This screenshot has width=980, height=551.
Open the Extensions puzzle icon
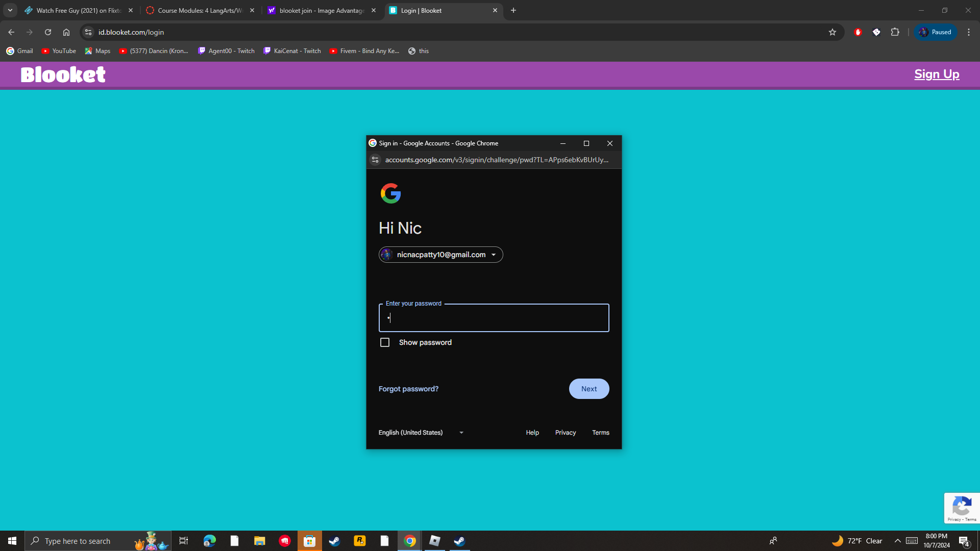tap(895, 32)
